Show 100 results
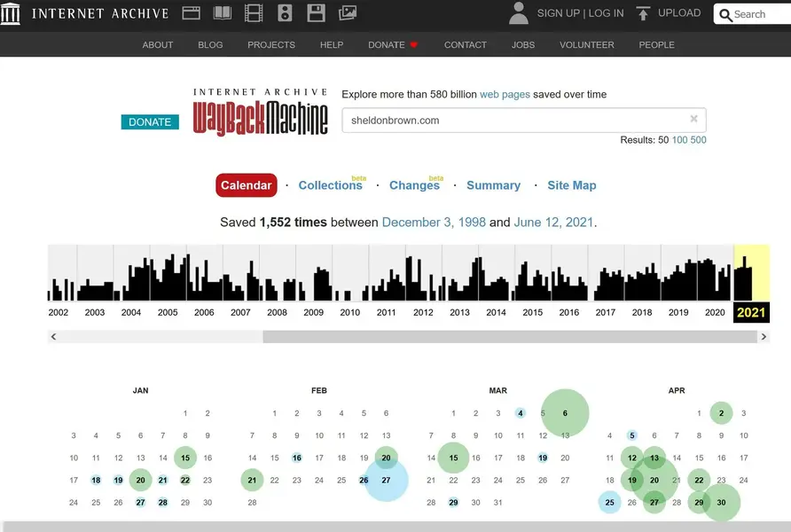791x532 pixels. click(679, 140)
